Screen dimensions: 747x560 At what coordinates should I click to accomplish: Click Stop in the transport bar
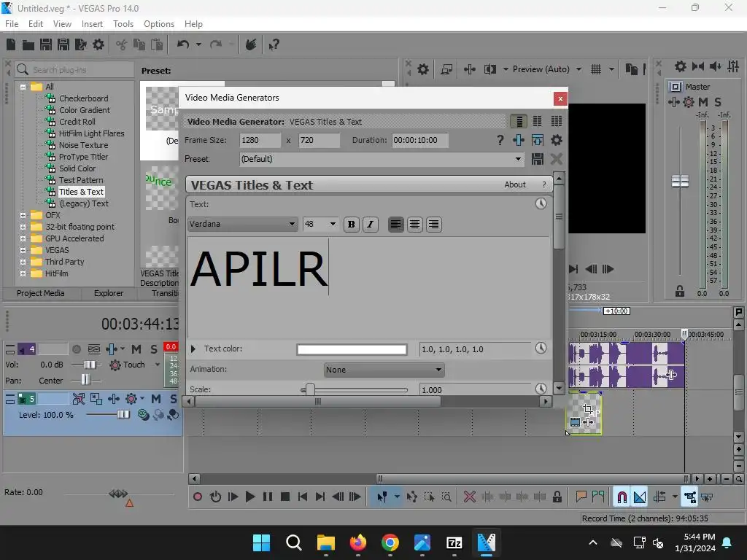285,497
